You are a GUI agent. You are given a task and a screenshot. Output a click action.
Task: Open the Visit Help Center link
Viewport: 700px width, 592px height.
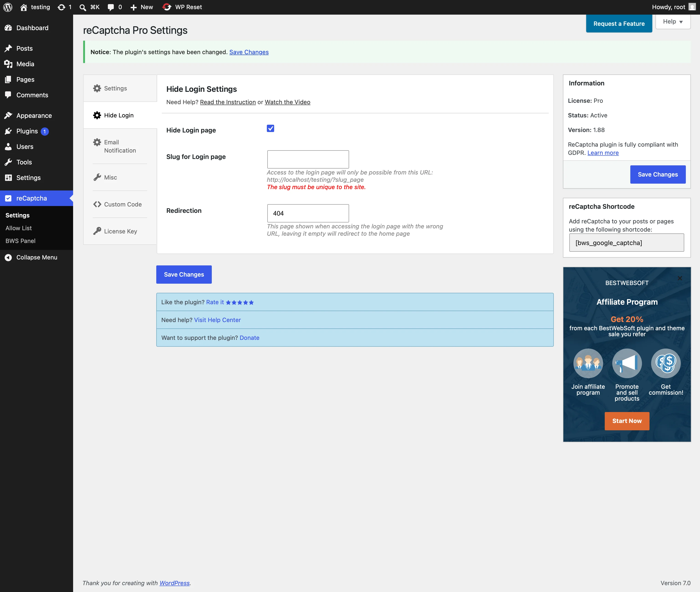click(x=217, y=320)
